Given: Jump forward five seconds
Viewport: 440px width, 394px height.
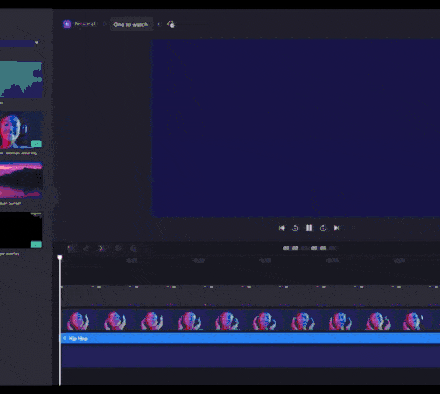Looking at the screenshot, I should pyautogui.click(x=323, y=228).
